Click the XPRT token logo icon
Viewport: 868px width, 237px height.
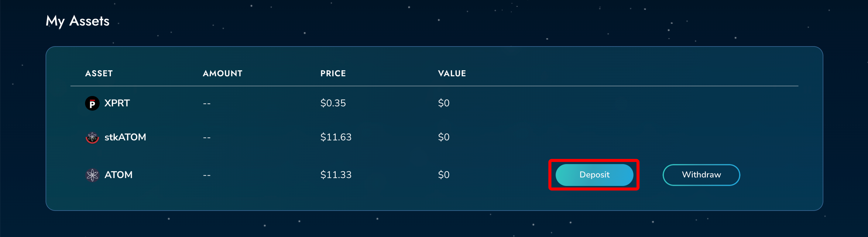[x=92, y=103]
